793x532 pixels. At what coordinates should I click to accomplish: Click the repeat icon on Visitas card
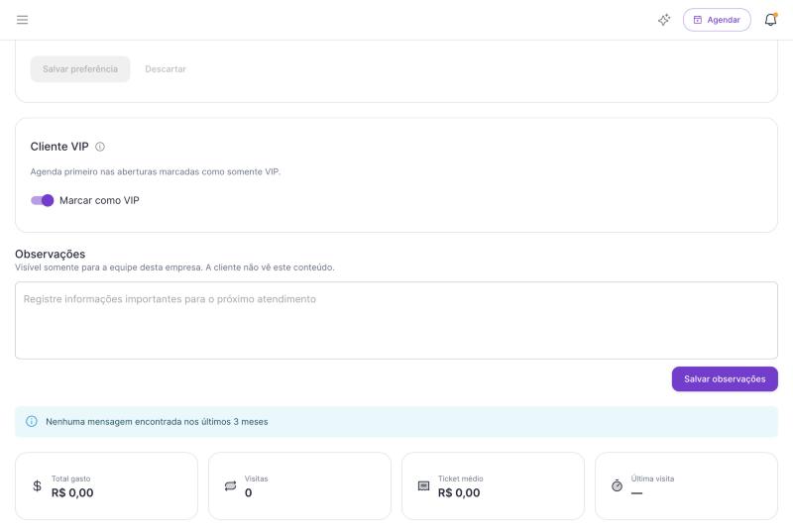point(230,485)
